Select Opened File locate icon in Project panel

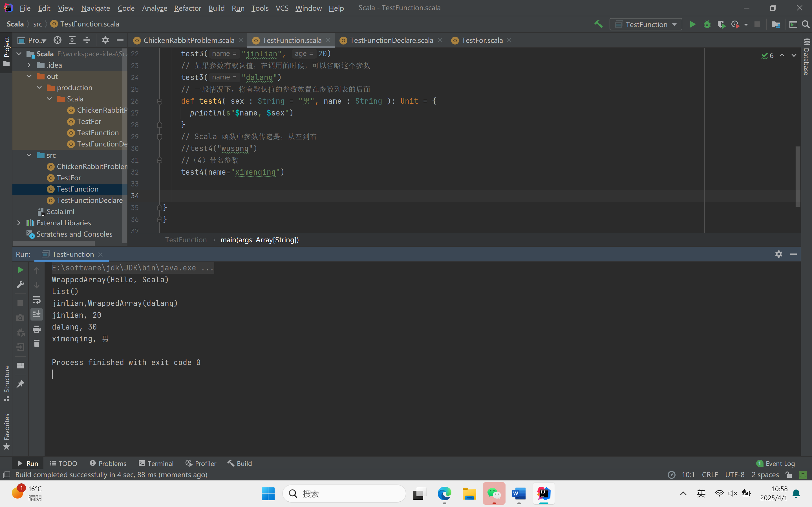point(58,40)
